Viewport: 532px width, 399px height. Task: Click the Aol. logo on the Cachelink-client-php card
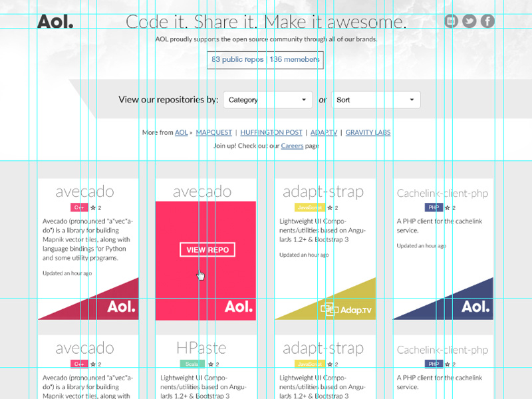point(474,307)
